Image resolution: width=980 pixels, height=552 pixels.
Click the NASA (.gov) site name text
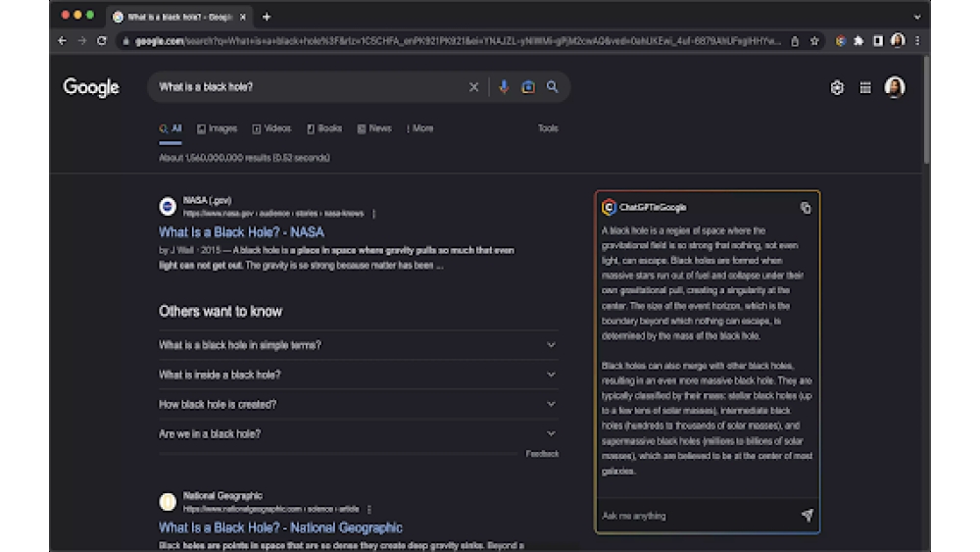coord(208,201)
